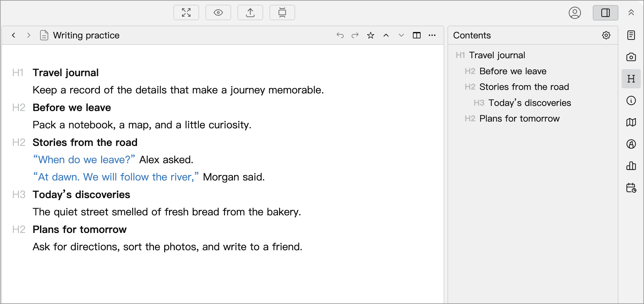Click the typewriter focus mode button
The image size is (644, 304).
point(282,13)
